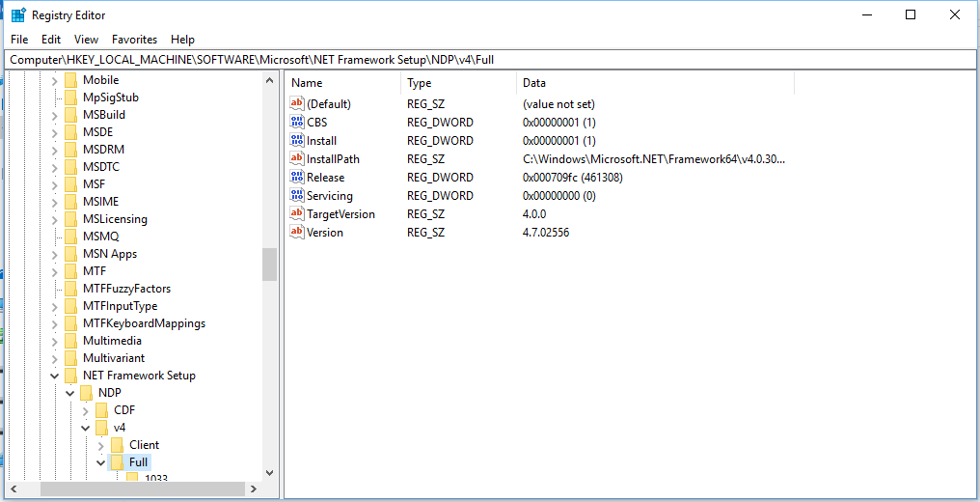Image resolution: width=980 pixels, height=502 pixels.
Task: Click the Mobile folder icon
Action: pyautogui.click(x=70, y=80)
